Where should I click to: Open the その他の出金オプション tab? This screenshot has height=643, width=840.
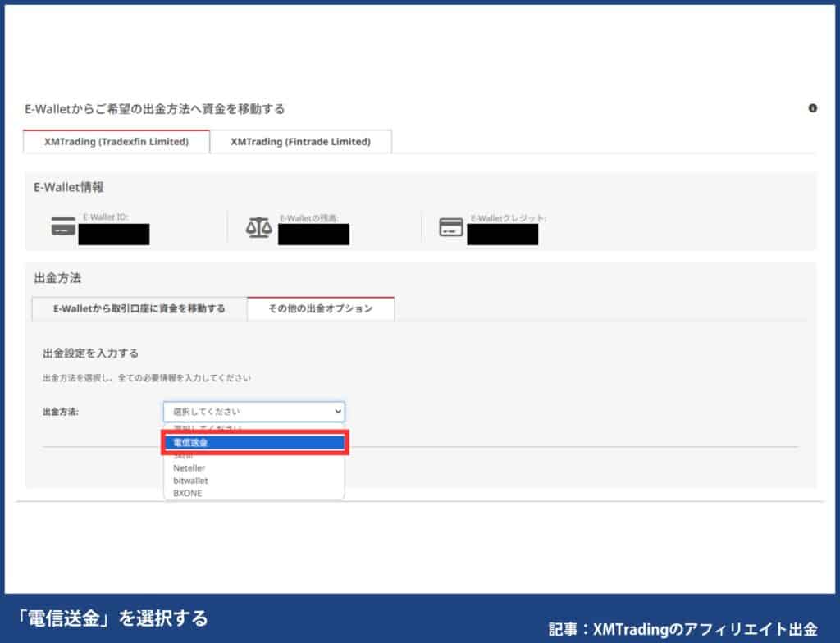point(321,309)
